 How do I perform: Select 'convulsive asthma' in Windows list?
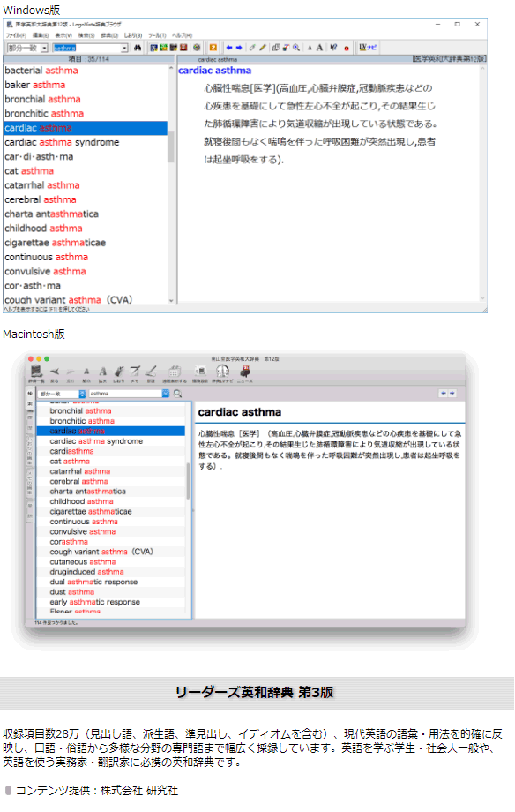pyautogui.click(x=46, y=271)
